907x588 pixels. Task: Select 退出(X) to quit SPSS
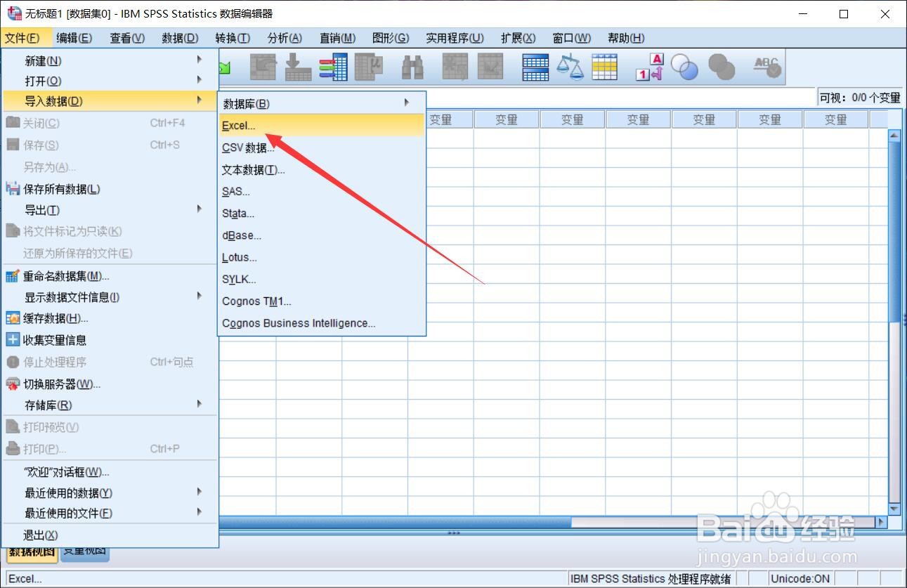pos(110,535)
